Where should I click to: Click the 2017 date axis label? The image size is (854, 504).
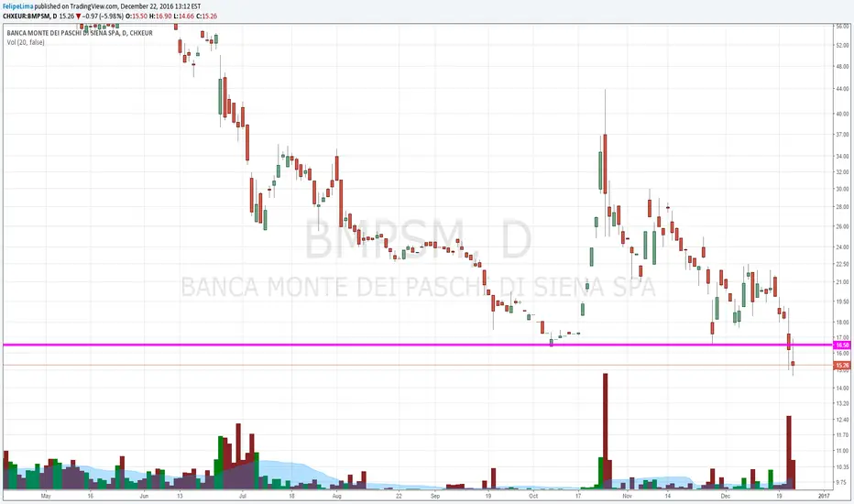click(x=824, y=497)
